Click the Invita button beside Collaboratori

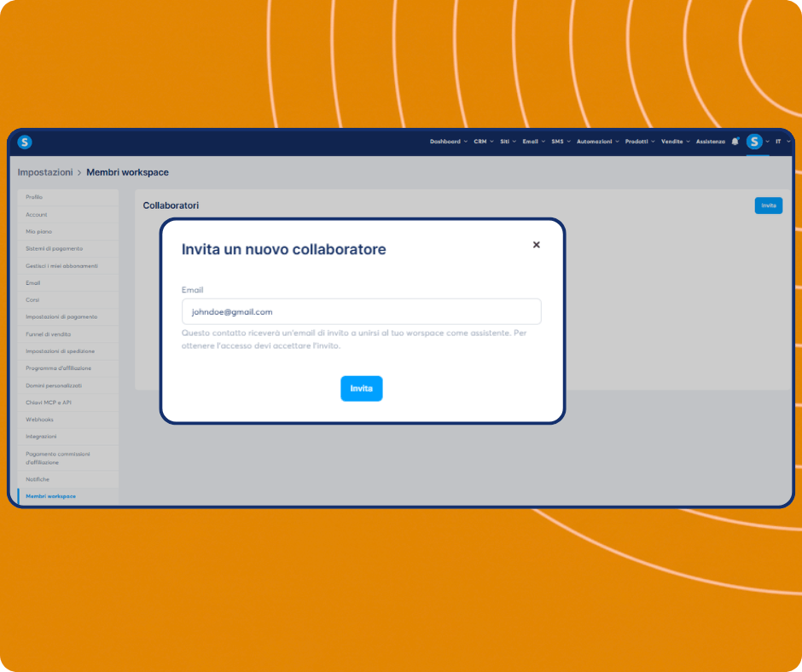click(768, 206)
